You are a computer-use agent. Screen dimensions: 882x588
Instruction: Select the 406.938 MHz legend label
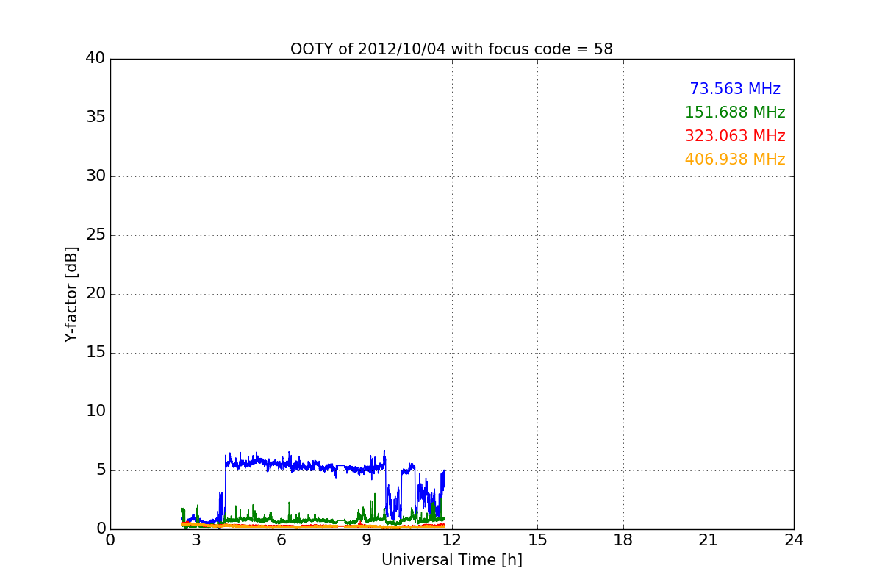tap(735, 159)
